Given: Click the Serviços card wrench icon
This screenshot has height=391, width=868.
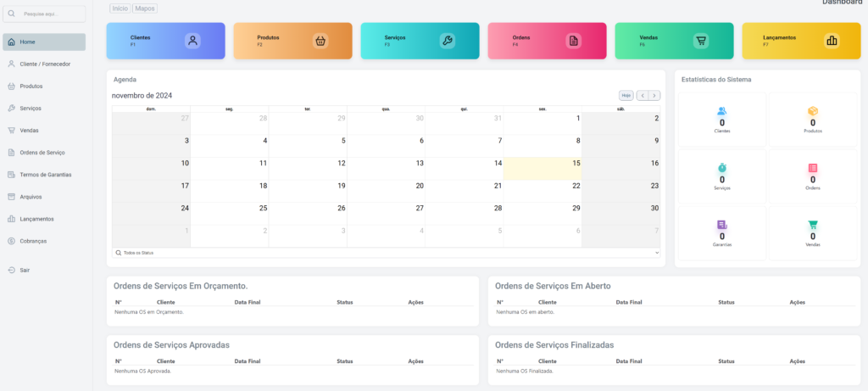Looking at the screenshot, I should click(x=447, y=41).
